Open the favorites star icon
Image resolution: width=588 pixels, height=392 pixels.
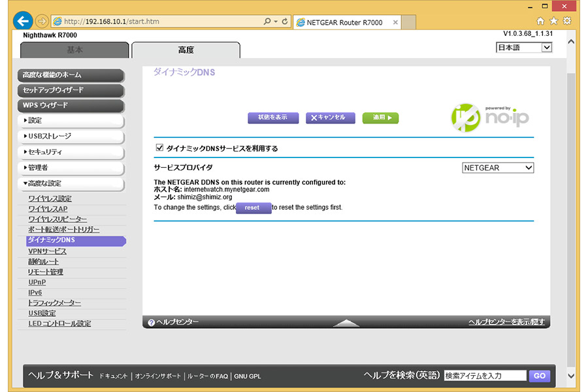(553, 21)
